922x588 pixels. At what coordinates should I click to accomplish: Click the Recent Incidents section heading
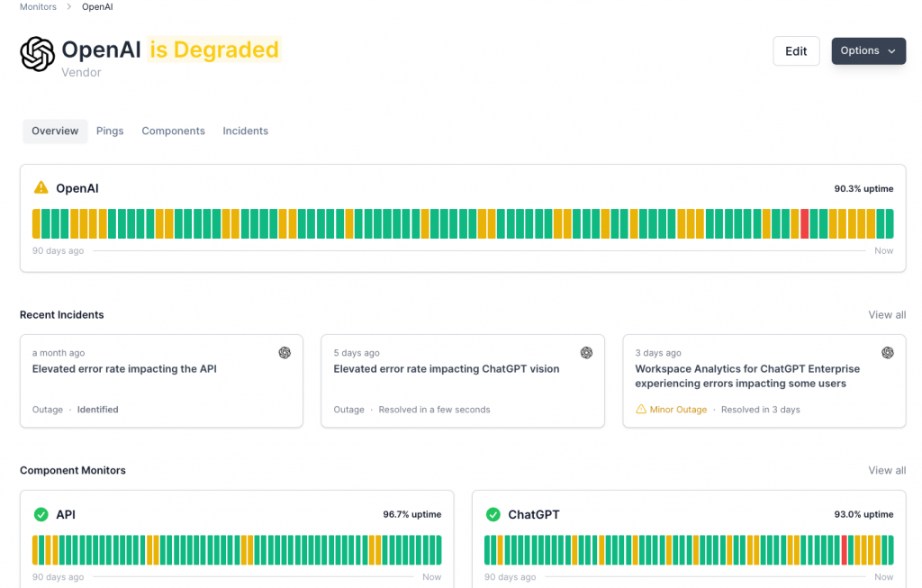[x=62, y=314]
